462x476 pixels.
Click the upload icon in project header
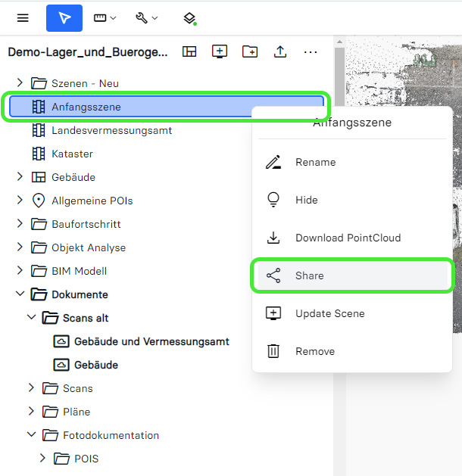pyautogui.click(x=280, y=51)
